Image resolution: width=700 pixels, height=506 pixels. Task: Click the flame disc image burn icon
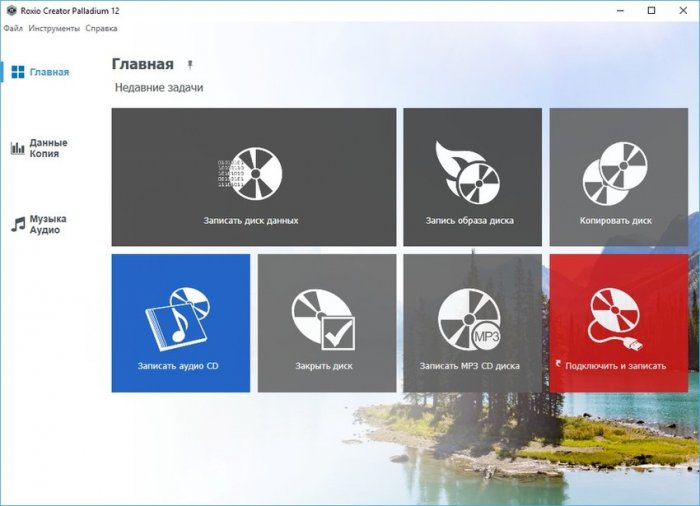468,172
